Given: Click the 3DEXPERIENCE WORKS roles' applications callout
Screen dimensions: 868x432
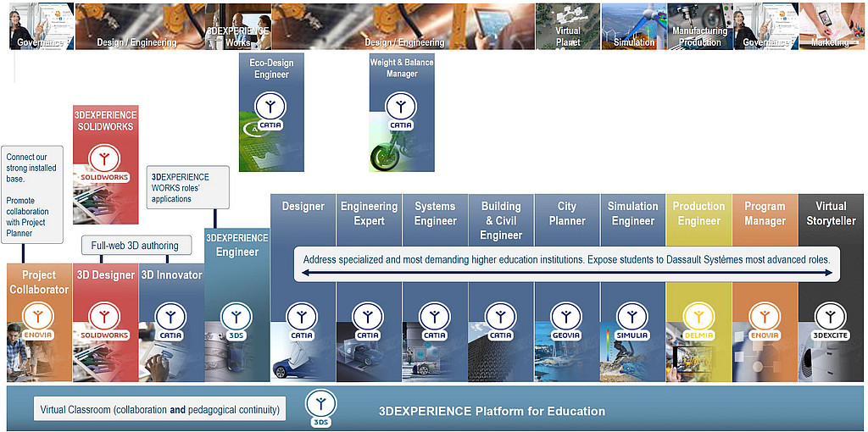Looking at the screenshot, I should (x=187, y=187).
